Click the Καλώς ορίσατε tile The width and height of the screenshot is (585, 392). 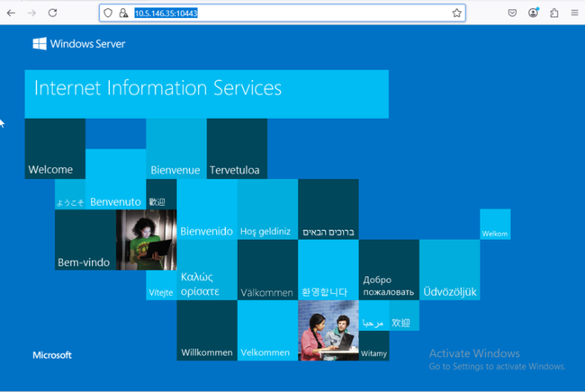[x=207, y=270]
